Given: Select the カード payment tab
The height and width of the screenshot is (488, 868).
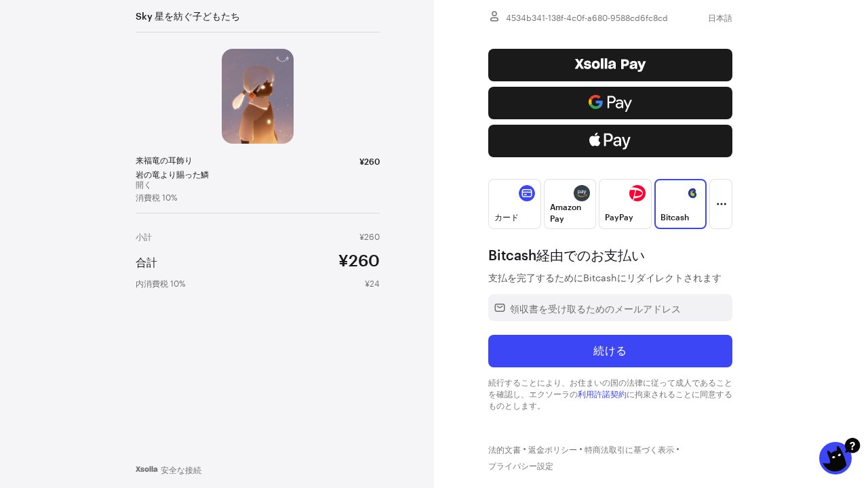Looking at the screenshot, I should pos(515,204).
